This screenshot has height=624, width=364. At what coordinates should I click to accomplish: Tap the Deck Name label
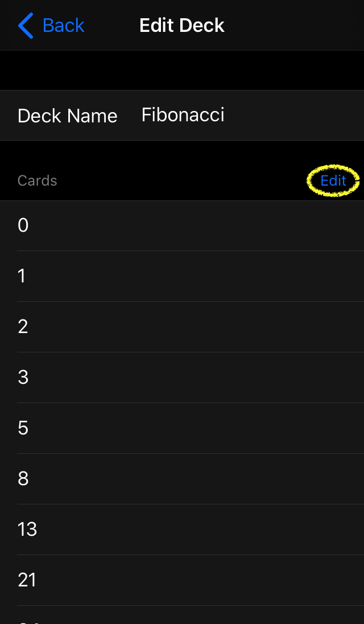(x=68, y=116)
